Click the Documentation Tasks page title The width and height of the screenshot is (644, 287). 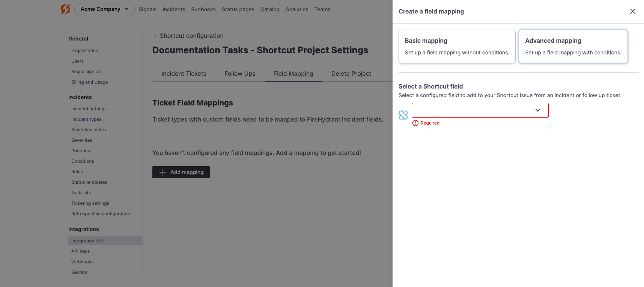pyautogui.click(x=260, y=50)
